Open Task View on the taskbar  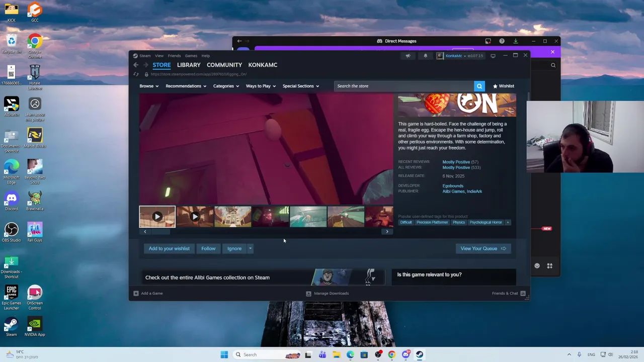(x=308, y=354)
